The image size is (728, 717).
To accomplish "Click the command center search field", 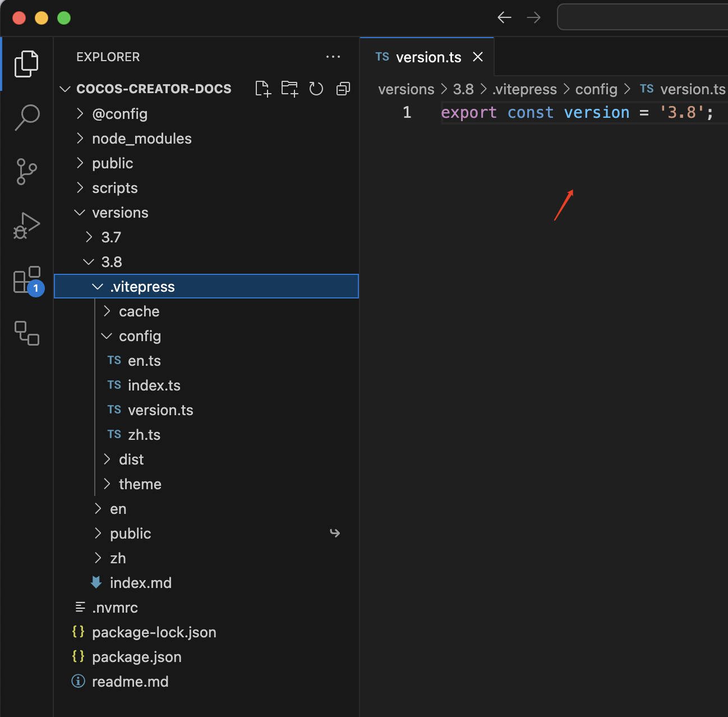I will coord(642,17).
